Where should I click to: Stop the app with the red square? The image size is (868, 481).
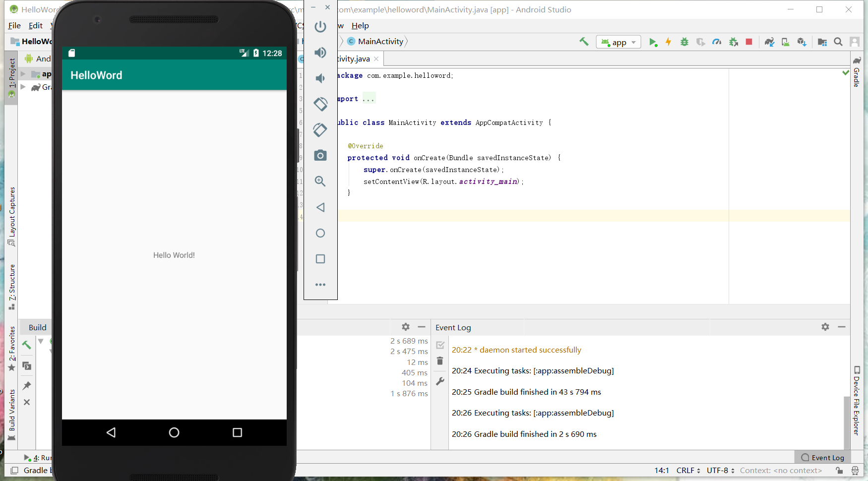pyautogui.click(x=749, y=42)
